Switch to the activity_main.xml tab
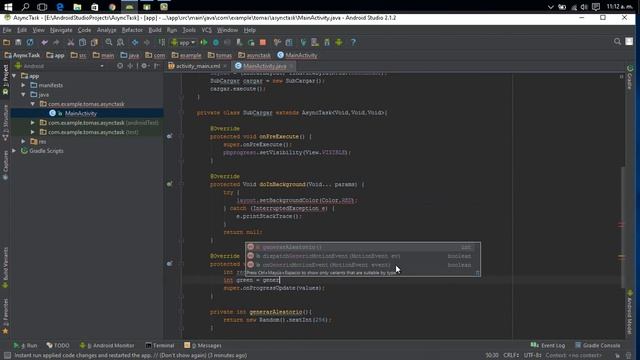 [198, 66]
